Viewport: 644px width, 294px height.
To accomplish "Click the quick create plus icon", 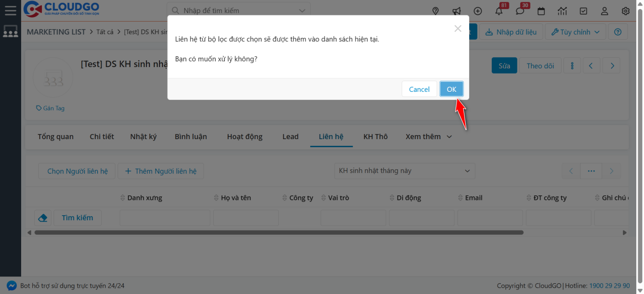I will pos(478,11).
